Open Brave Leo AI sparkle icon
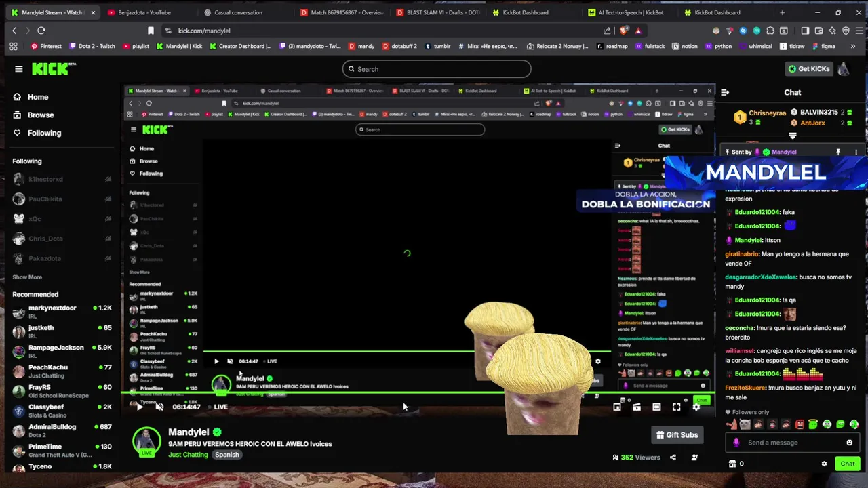This screenshot has height=488, width=868. pyautogui.click(x=832, y=30)
